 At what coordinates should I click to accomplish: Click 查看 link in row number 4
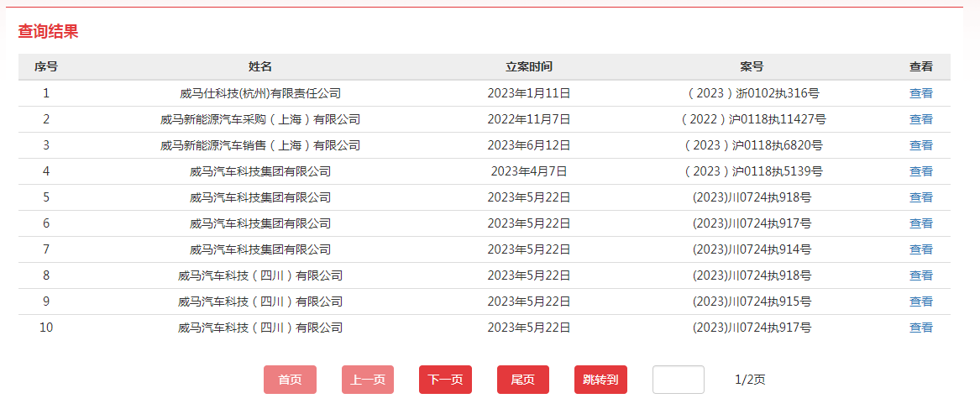click(920, 171)
